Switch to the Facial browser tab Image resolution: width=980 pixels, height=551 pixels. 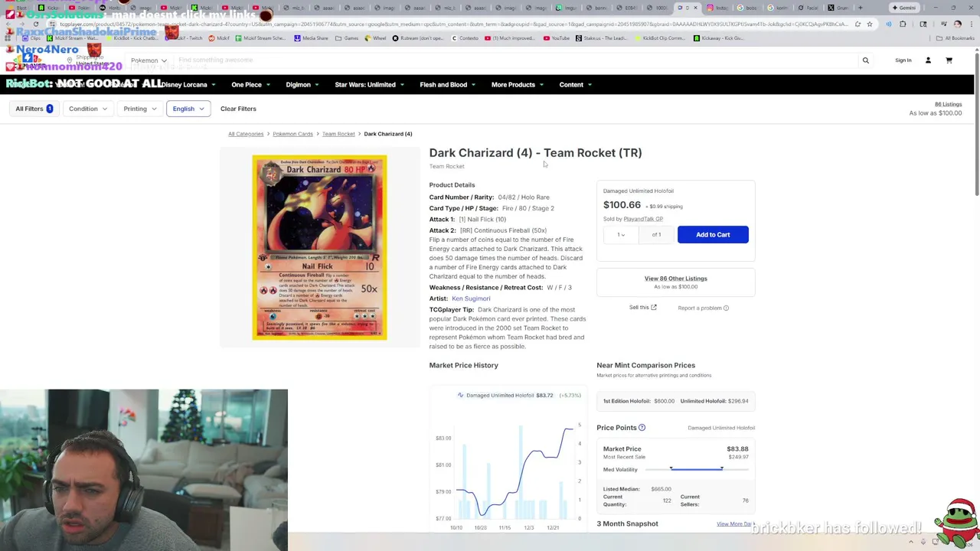pyautogui.click(x=808, y=8)
